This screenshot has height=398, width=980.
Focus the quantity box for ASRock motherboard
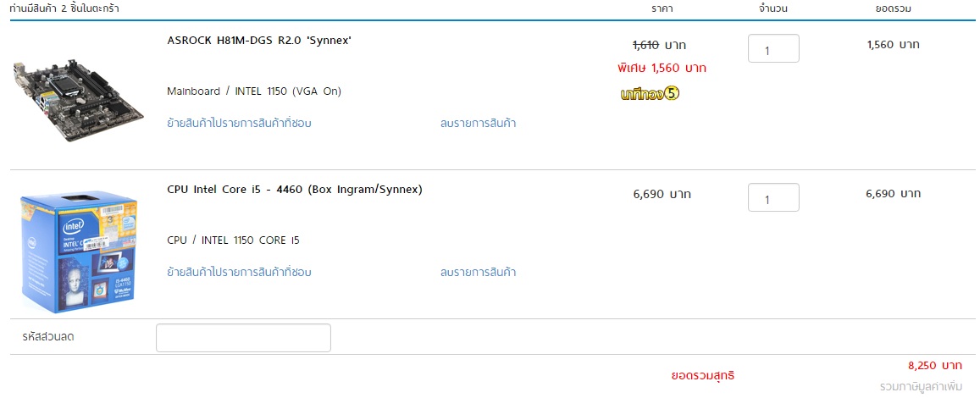(x=773, y=48)
